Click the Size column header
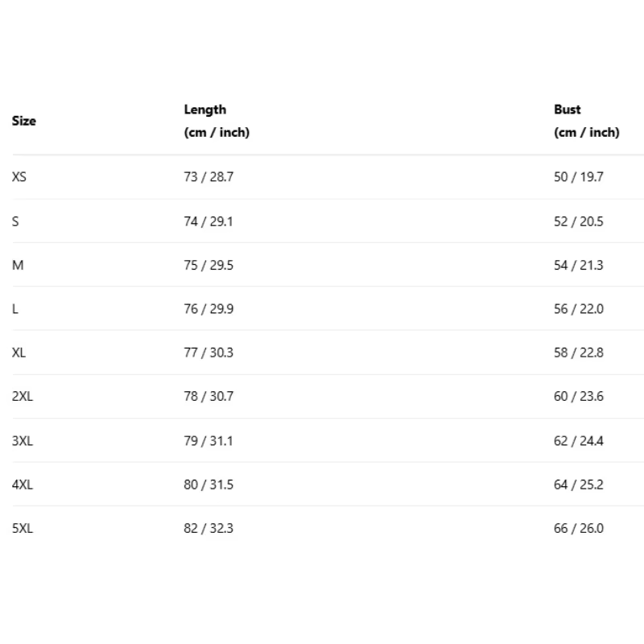Image resolution: width=644 pixels, height=644 pixels. pos(24,121)
